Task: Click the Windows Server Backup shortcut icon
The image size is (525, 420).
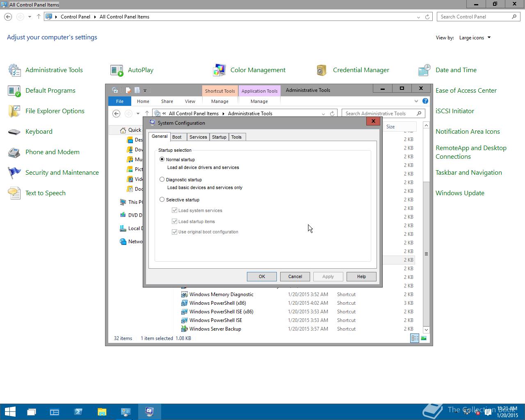Action: 185,329
